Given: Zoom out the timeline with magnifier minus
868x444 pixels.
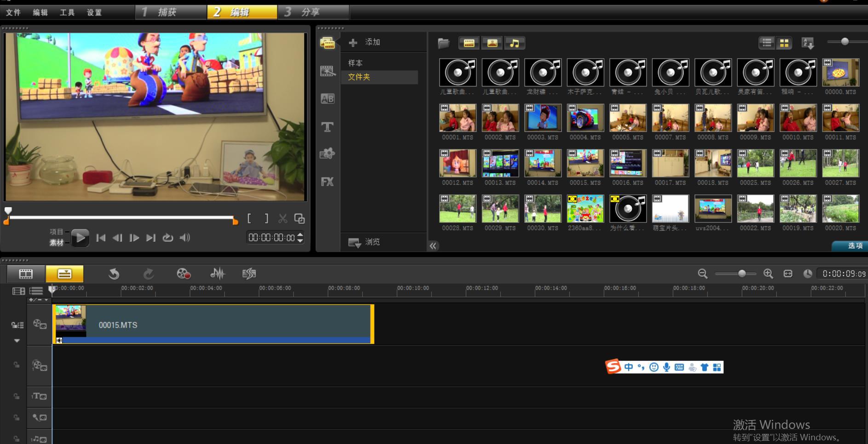Looking at the screenshot, I should 702,274.
